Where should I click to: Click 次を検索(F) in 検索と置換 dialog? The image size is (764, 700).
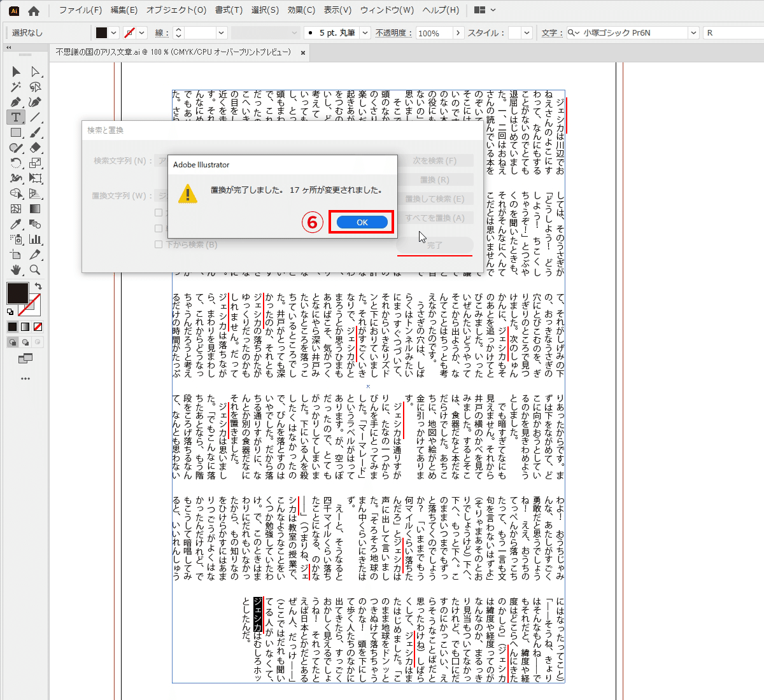tap(435, 161)
